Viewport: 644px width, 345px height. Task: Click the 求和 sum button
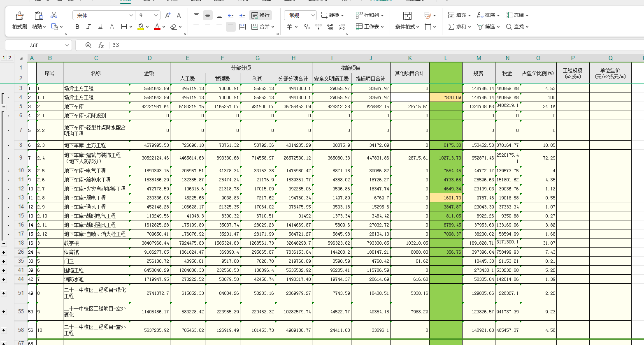click(460, 27)
